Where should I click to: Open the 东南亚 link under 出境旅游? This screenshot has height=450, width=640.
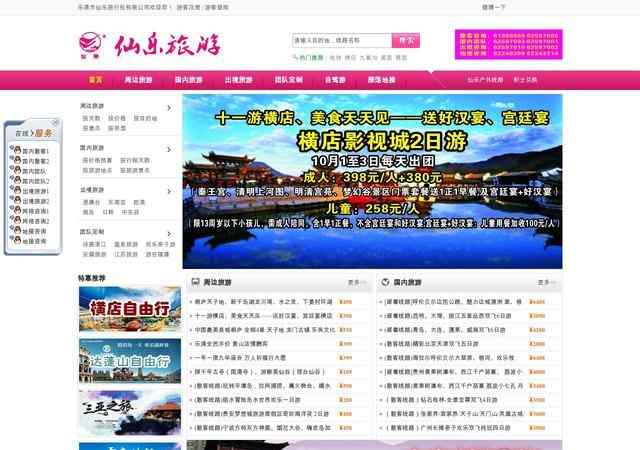point(117,202)
